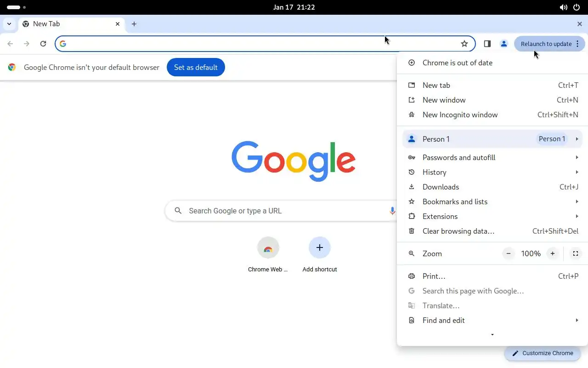
Task: Click the History clock icon
Action: click(412, 172)
